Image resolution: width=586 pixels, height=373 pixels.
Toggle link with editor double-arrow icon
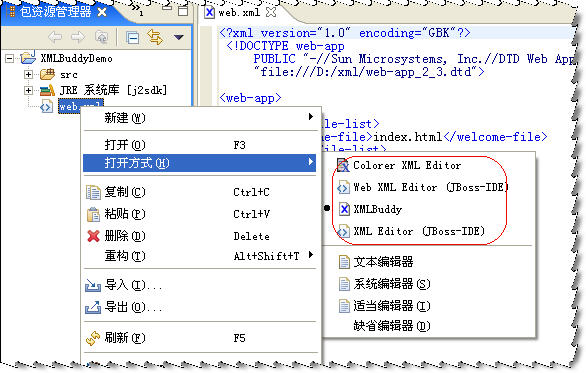tap(155, 37)
